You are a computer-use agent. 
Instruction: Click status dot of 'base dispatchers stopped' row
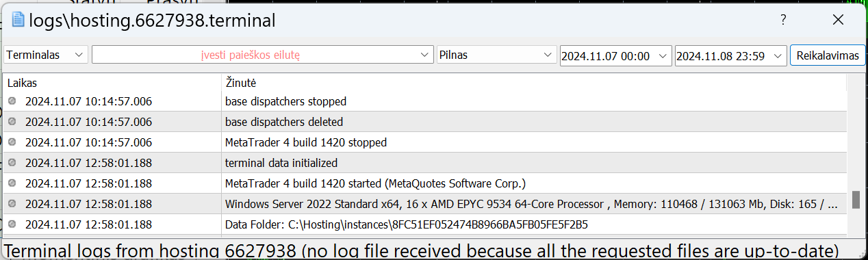(12, 101)
